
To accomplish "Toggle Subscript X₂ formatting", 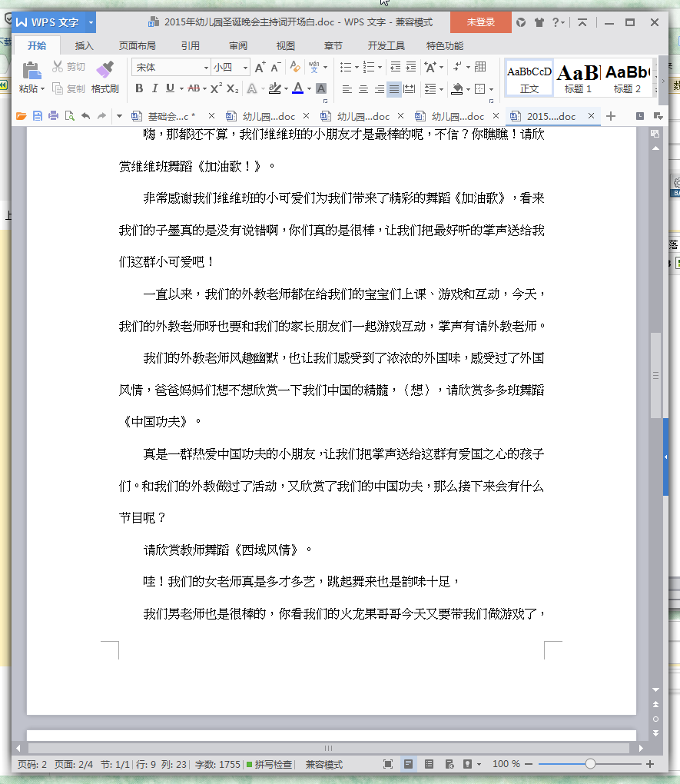I will (232, 88).
